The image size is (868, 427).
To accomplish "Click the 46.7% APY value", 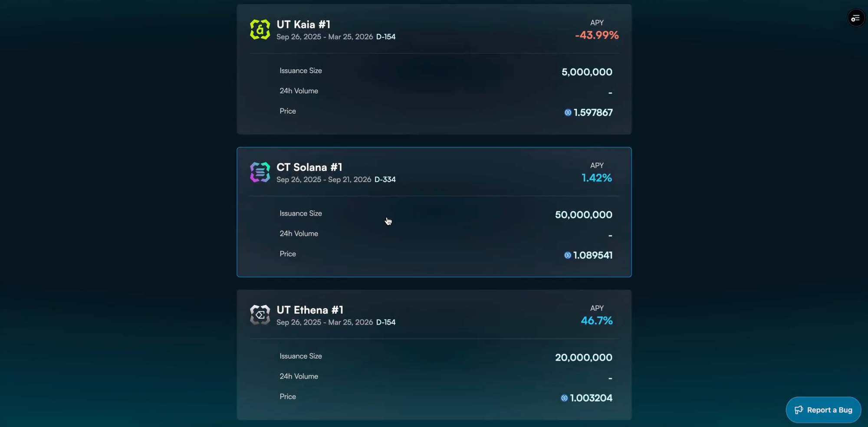I will click(597, 321).
